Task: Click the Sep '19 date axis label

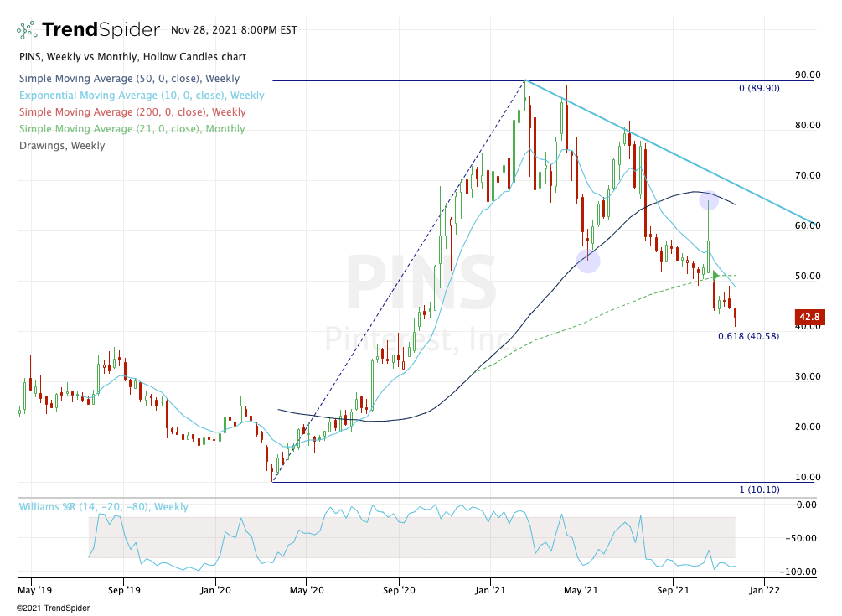Action: click(x=124, y=590)
